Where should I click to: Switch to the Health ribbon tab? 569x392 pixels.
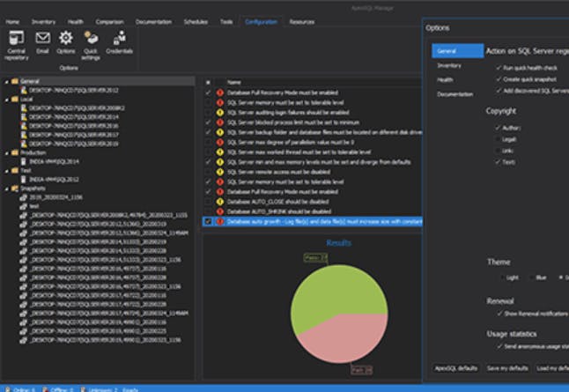pyautogui.click(x=76, y=22)
